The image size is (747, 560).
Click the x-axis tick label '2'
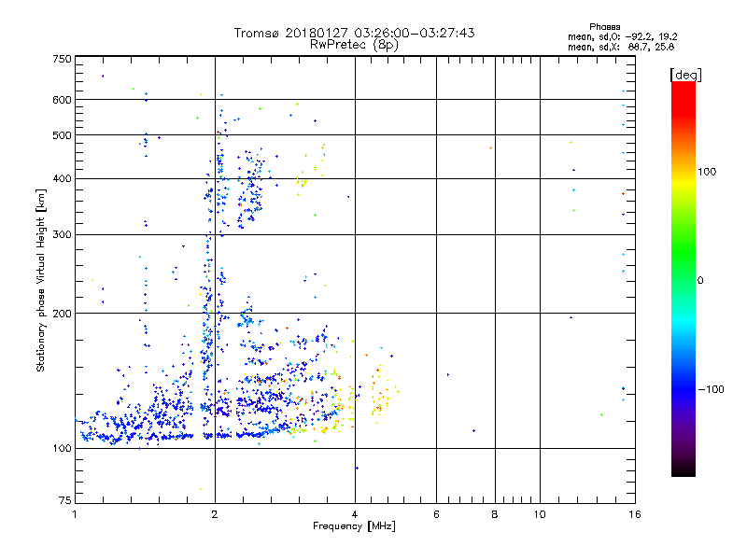tap(215, 514)
